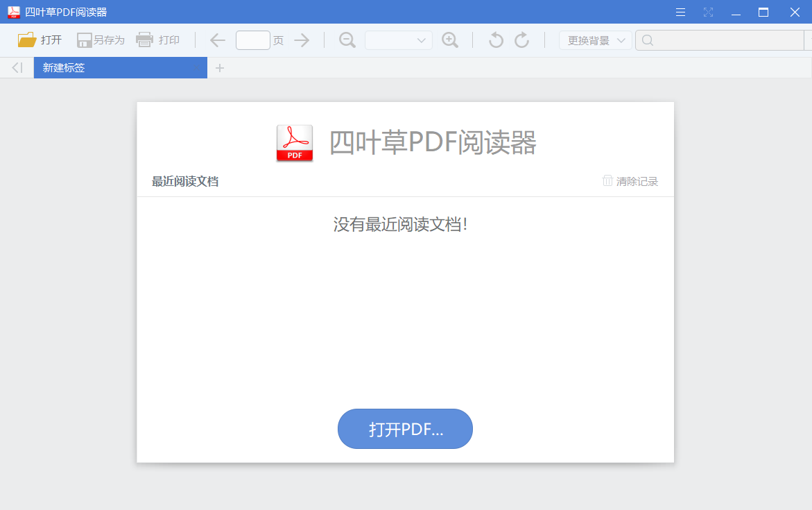812x510 pixels.
Task: Select the 另存为 save-as icon
Action: [83, 40]
